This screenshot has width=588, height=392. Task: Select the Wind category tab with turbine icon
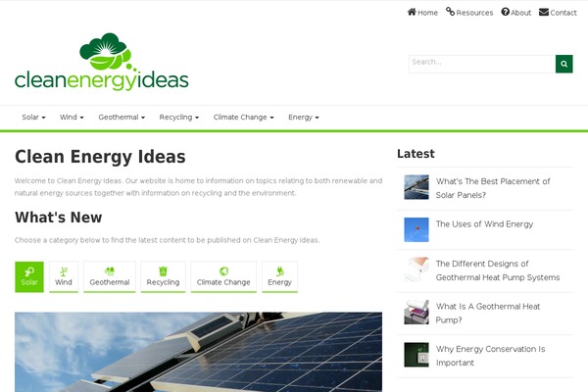point(64,276)
